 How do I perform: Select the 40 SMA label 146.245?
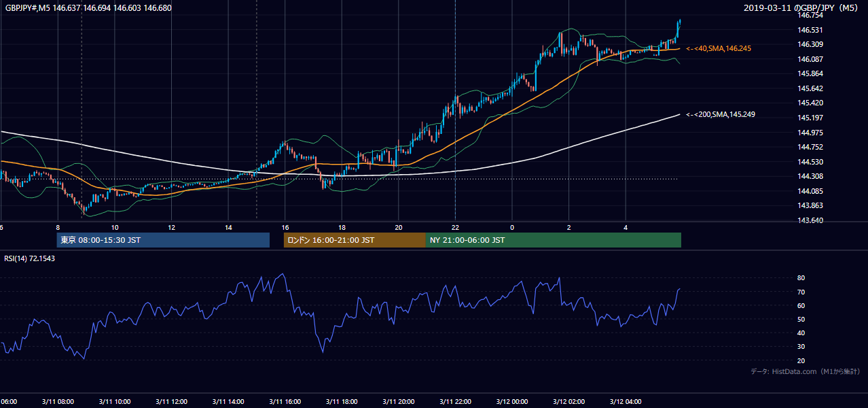[x=719, y=48]
